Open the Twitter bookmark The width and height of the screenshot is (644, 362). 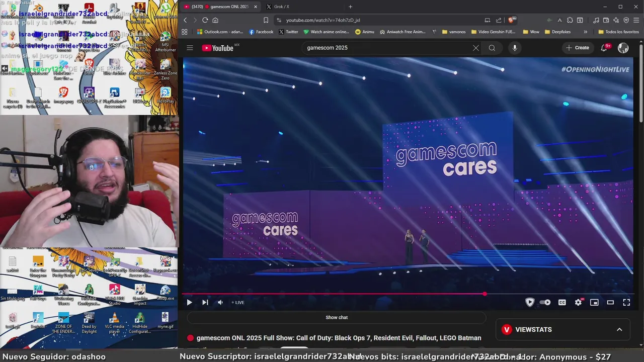click(288, 32)
